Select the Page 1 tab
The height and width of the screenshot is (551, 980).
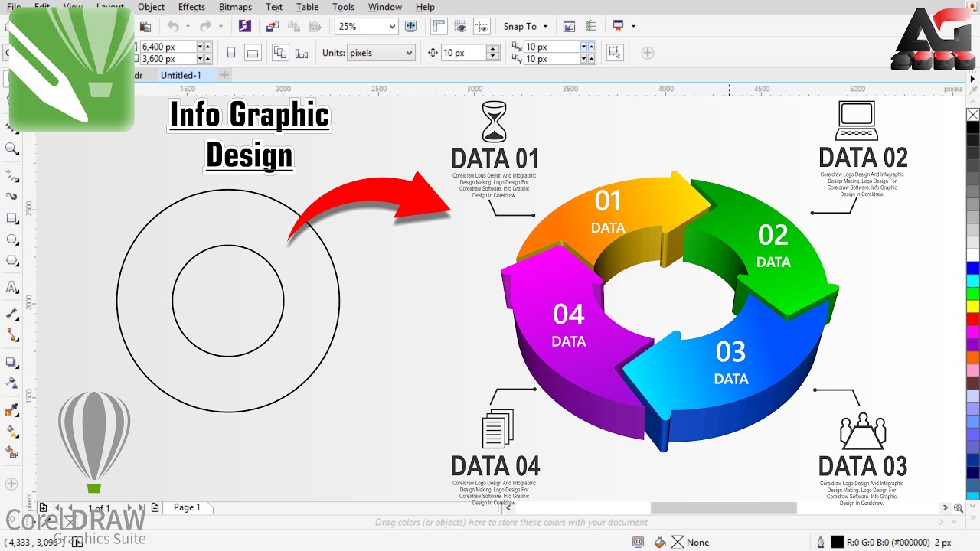[x=188, y=507]
